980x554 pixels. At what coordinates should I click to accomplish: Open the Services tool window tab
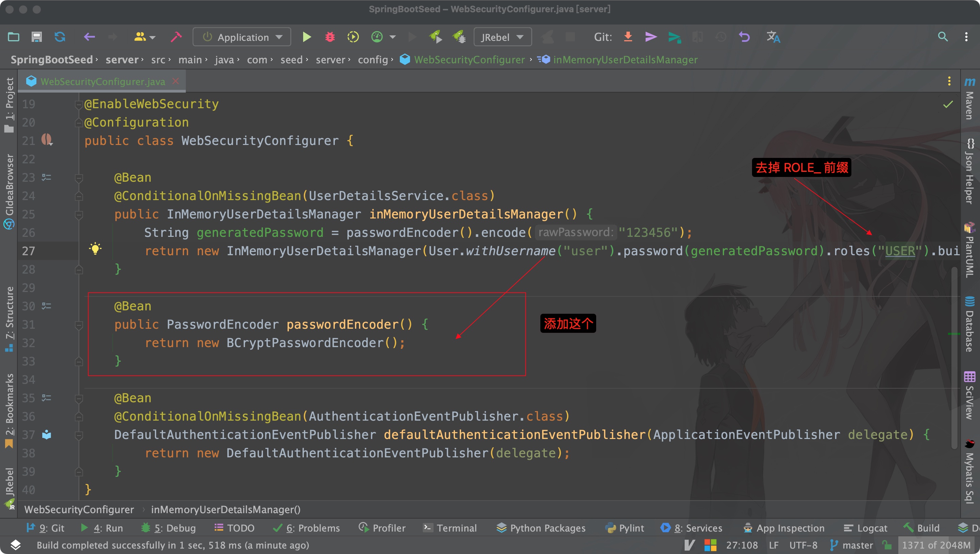(691, 528)
